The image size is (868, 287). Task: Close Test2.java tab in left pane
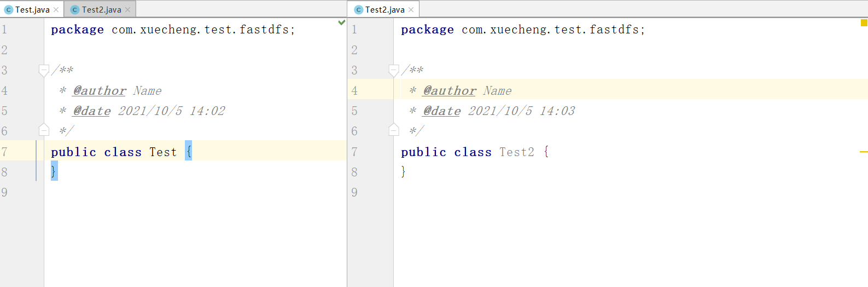[x=127, y=10]
